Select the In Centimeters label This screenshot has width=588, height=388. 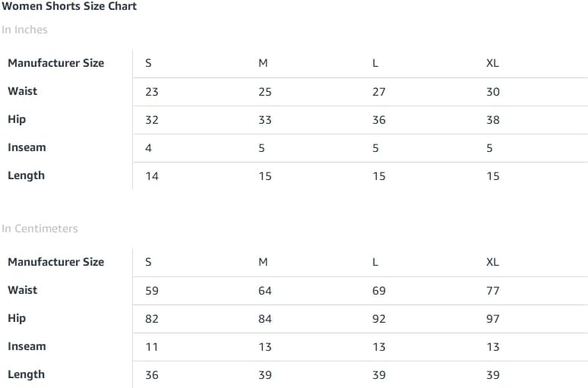pos(40,229)
